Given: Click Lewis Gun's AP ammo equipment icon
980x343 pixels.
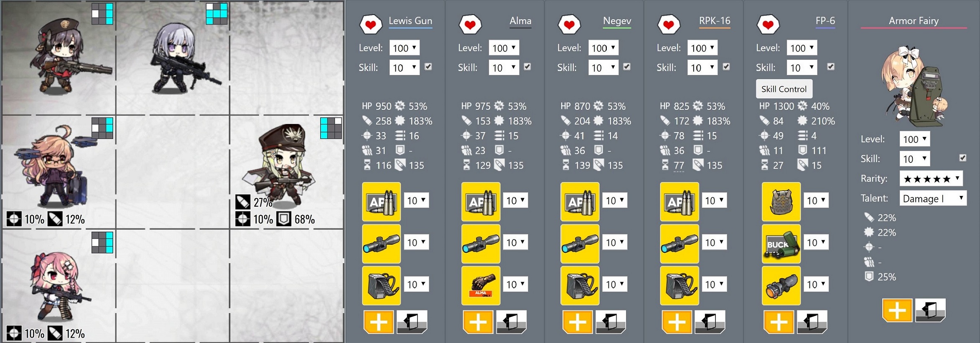Looking at the screenshot, I should (381, 201).
